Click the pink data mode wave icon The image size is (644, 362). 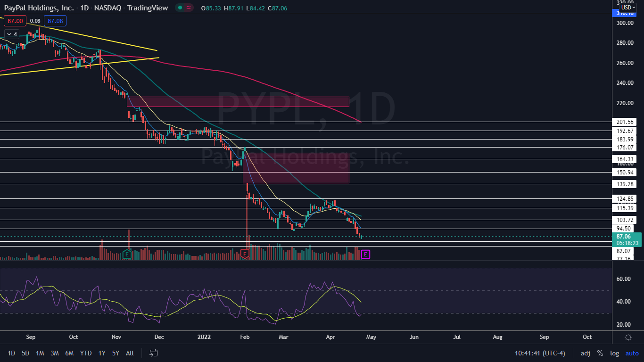[189, 8]
